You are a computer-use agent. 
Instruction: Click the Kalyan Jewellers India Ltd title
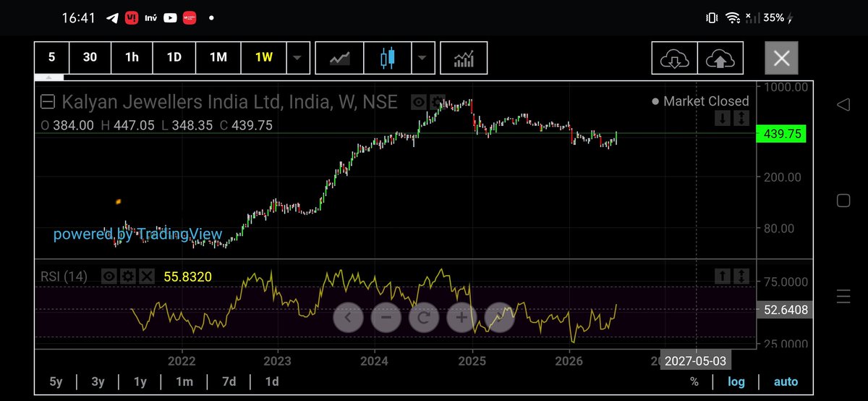[230, 102]
